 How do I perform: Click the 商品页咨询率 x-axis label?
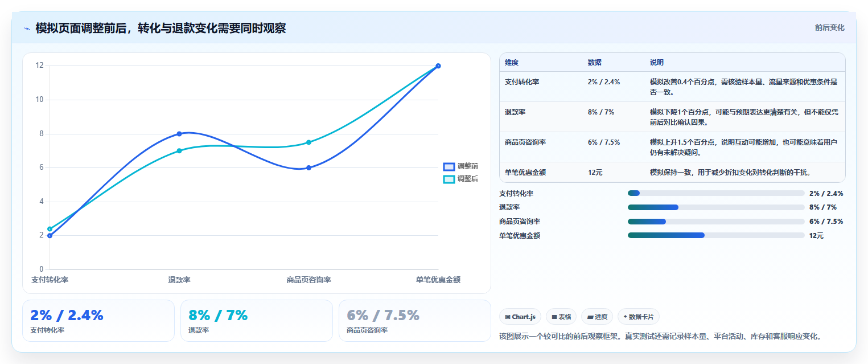tap(308, 280)
